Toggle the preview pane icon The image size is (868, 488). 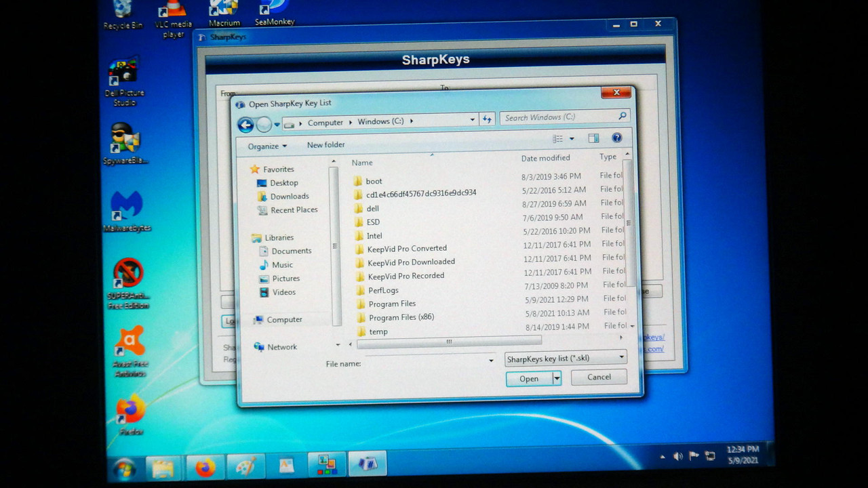click(593, 138)
